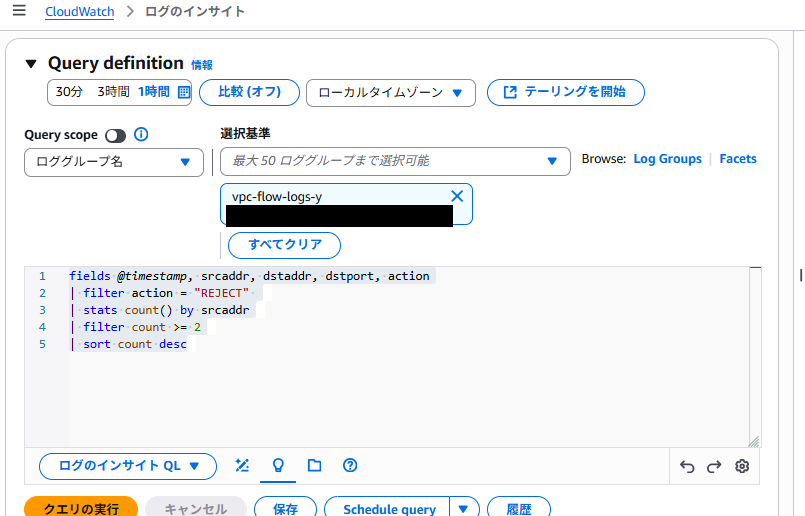Screen dimensions: 805x516
Task: Open the ログのインサイト QL language dropdown
Action: [x=127, y=465]
